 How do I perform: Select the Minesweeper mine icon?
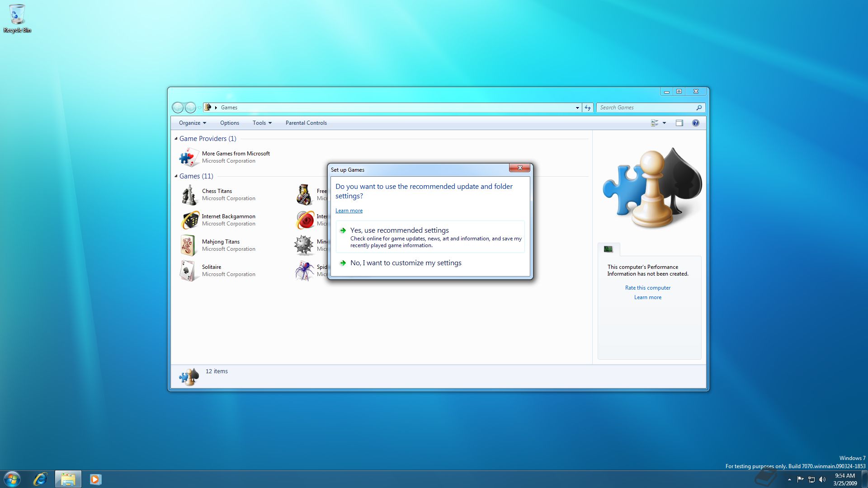coord(304,245)
